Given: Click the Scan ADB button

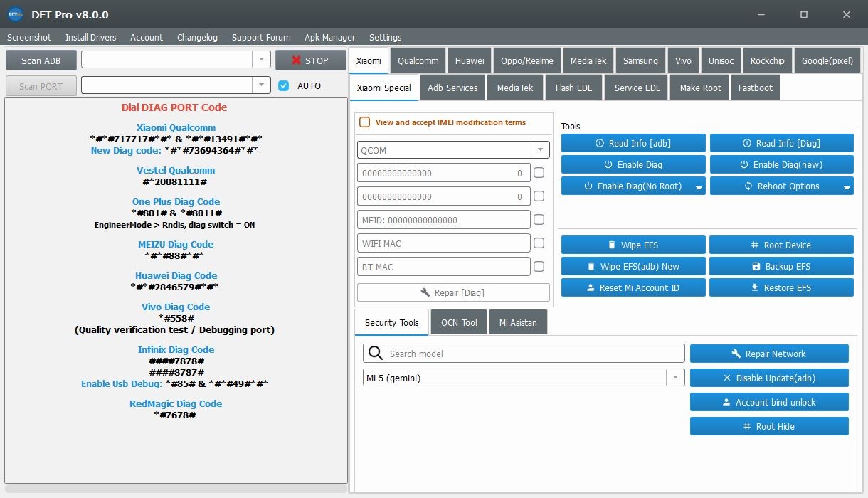Looking at the screenshot, I should click(41, 60).
